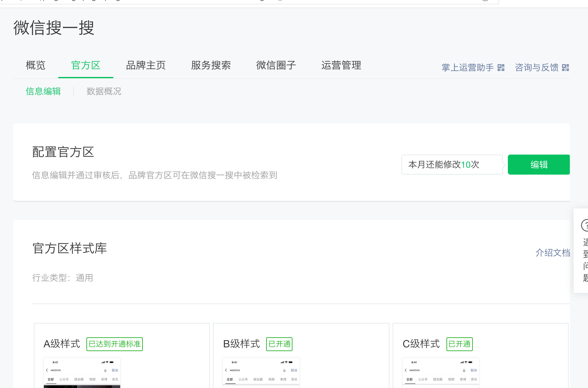588x388 pixels.
Task: Open QR code icon beside 咨询与反馈
Action: [x=565, y=68]
